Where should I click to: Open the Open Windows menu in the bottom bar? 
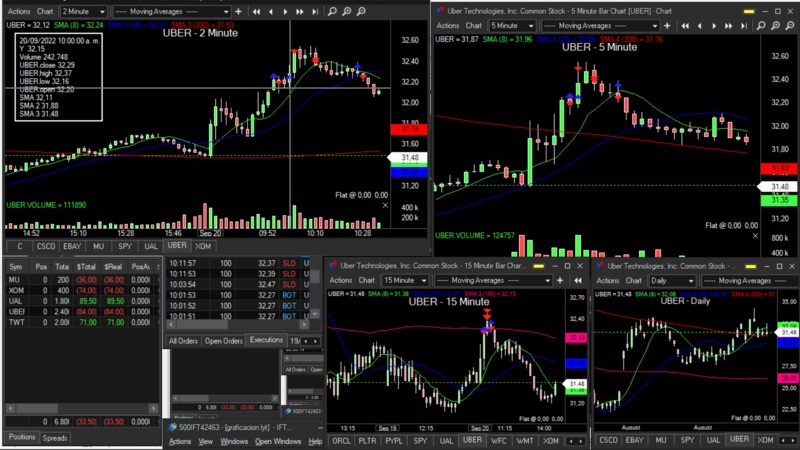tap(277, 441)
